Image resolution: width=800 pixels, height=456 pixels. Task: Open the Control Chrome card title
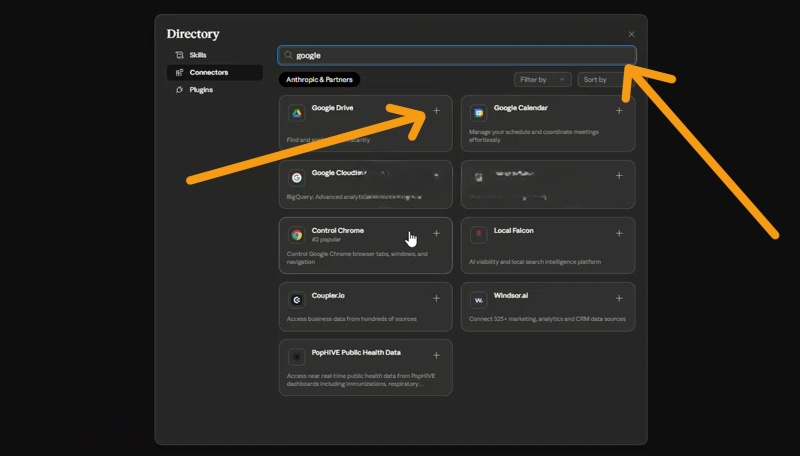pyautogui.click(x=338, y=231)
